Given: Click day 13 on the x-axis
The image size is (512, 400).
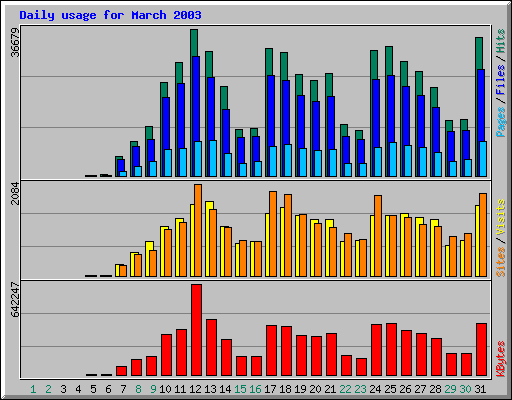Looking at the screenshot, I should click(210, 389).
